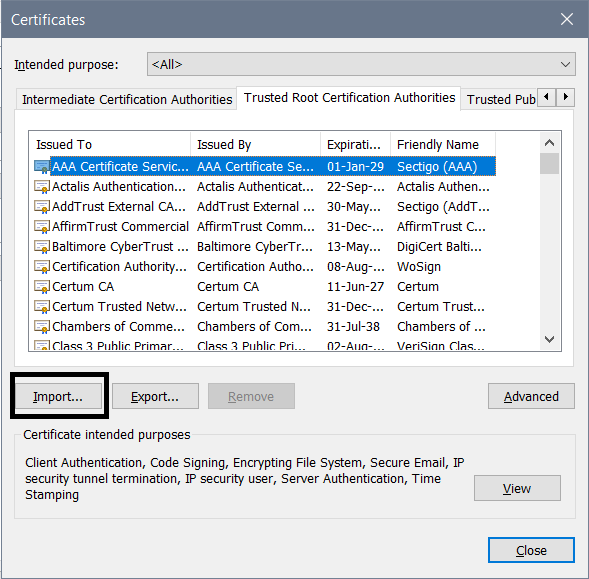Sort by Friendly Name column header
The image size is (589, 579).
(443, 144)
